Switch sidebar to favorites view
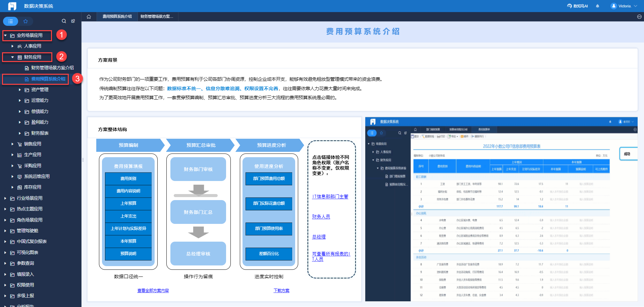 tap(25, 21)
